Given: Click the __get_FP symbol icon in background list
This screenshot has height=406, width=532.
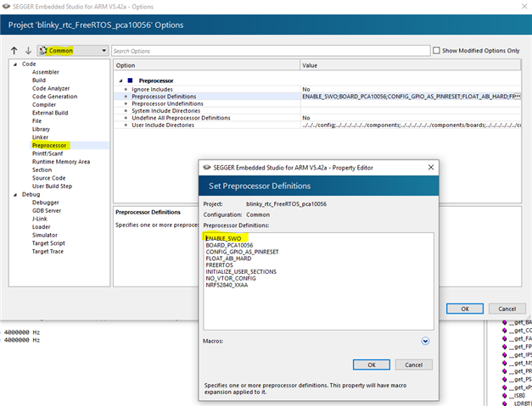Looking at the screenshot, I should click(504, 347).
